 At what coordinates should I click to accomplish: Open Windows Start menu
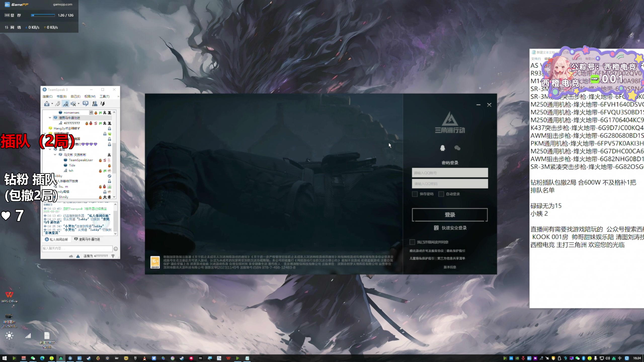5,358
